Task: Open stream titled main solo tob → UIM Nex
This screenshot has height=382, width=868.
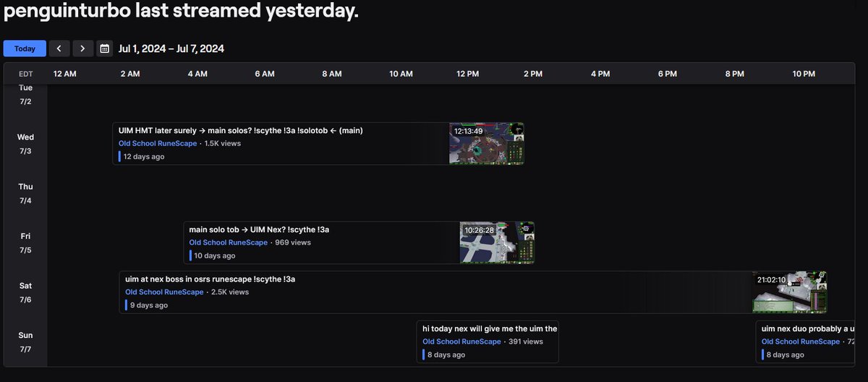Action: [x=260, y=229]
